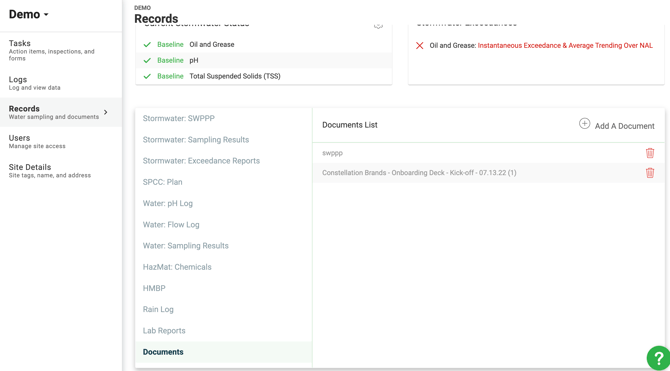Go to Tasks in the sidebar
670x371 pixels.
[x=61, y=50]
